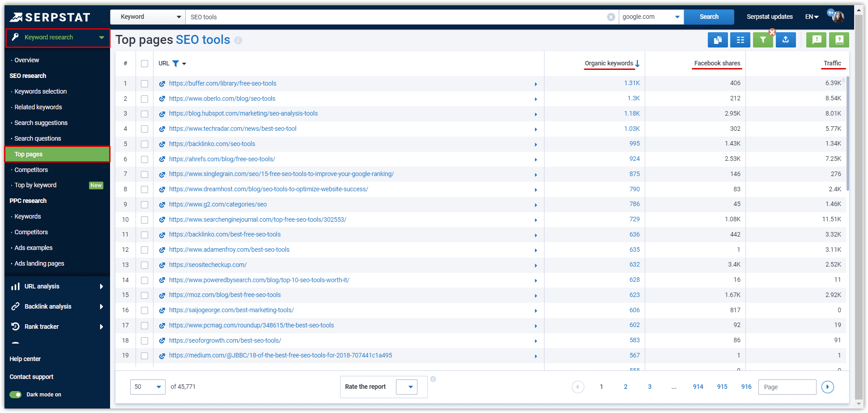Image resolution: width=868 pixels, height=413 pixels.
Task: Select Related keywords in sidebar
Action: (38, 107)
